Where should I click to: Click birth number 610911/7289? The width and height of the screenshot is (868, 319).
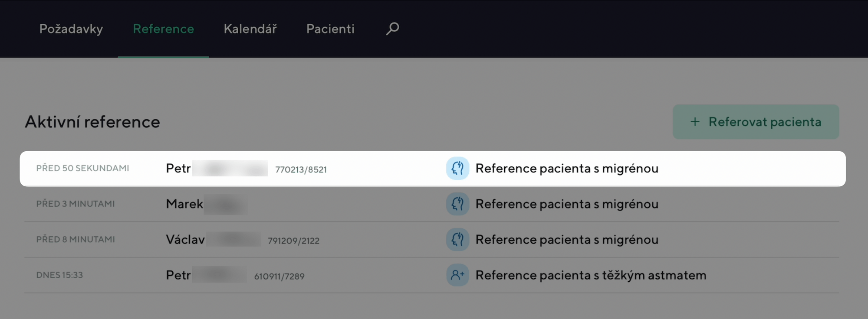tap(279, 276)
